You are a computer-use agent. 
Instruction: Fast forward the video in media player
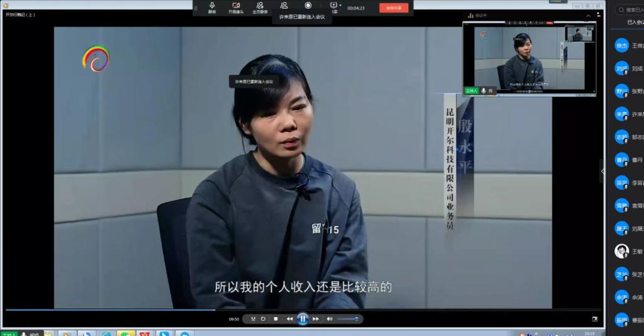(316, 319)
